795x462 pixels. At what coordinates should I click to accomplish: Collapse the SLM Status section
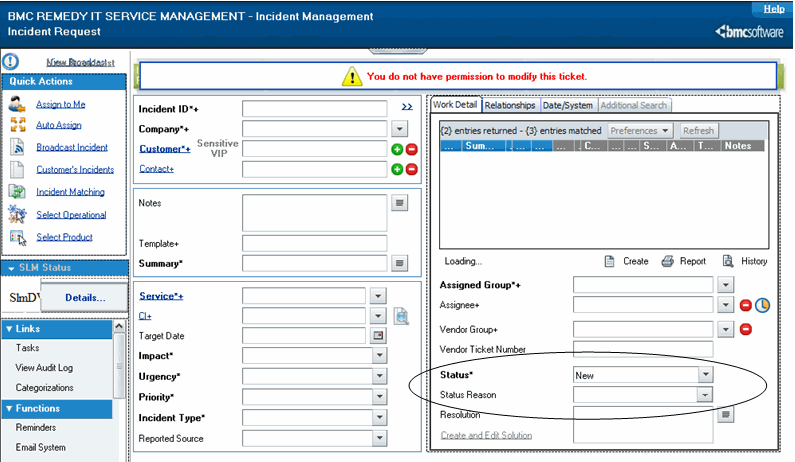pyautogui.click(x=11, y=268)
